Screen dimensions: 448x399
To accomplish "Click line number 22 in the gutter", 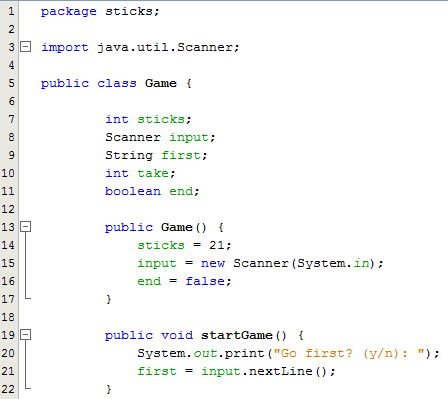I will 8,389.
